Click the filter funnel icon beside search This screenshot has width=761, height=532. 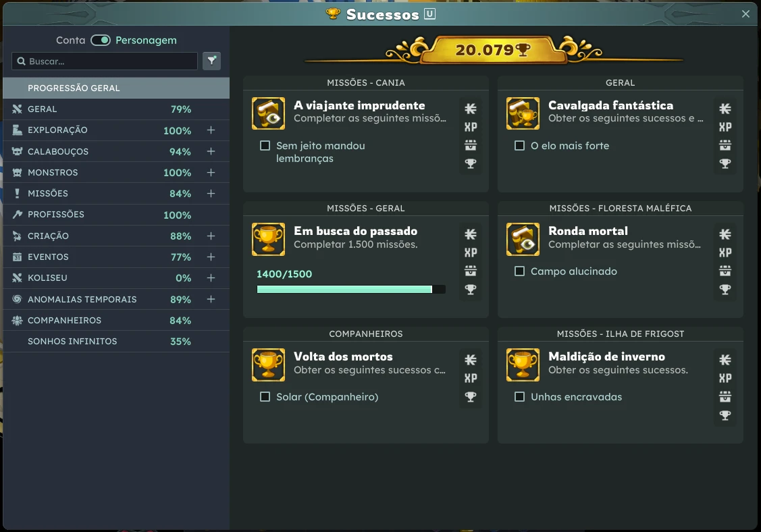212,61
